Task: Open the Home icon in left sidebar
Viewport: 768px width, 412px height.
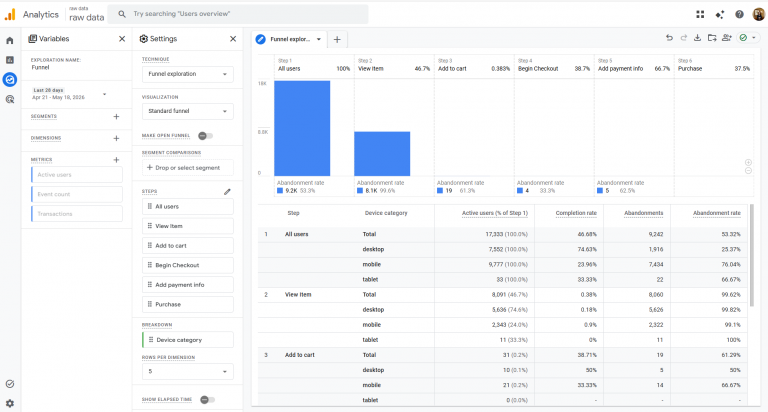Action: (x=10, y=41)
